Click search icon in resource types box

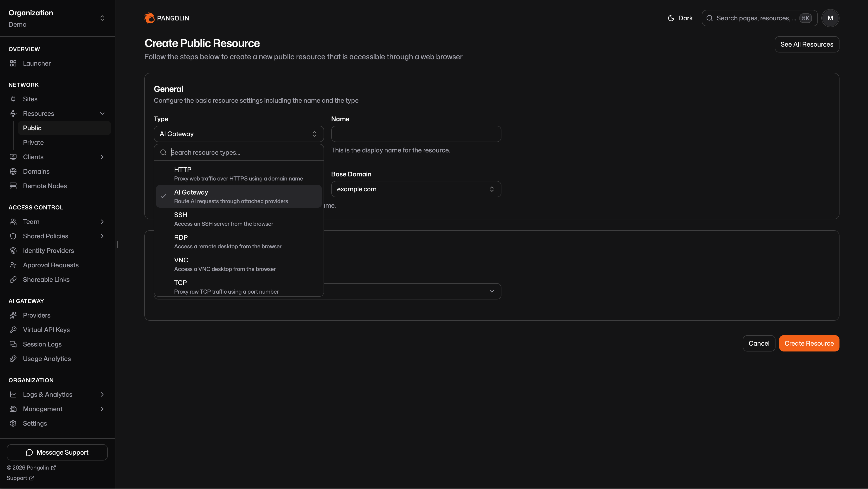[x=163, y=153]
